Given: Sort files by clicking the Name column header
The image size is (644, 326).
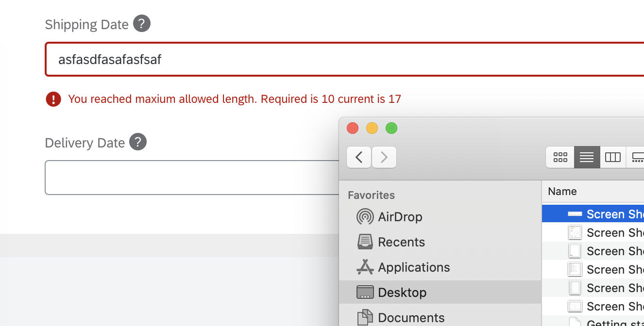Looking at the screenshot, I should point(562,191).
